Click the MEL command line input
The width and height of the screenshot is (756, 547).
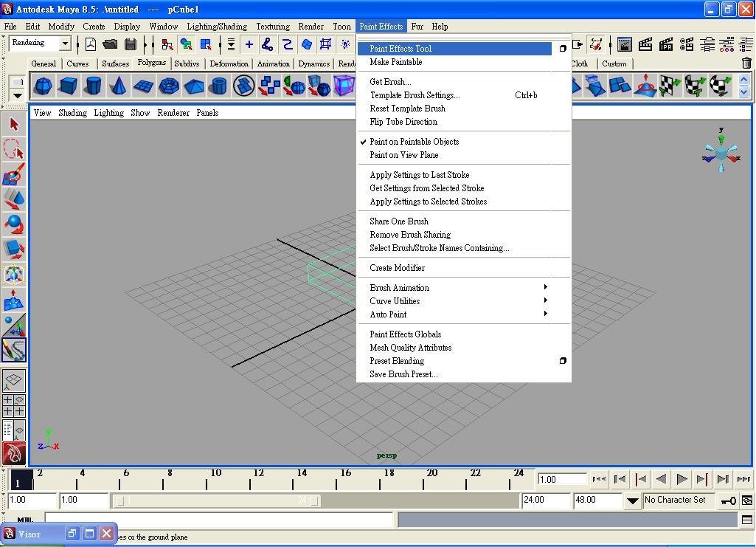coord(219,520)
